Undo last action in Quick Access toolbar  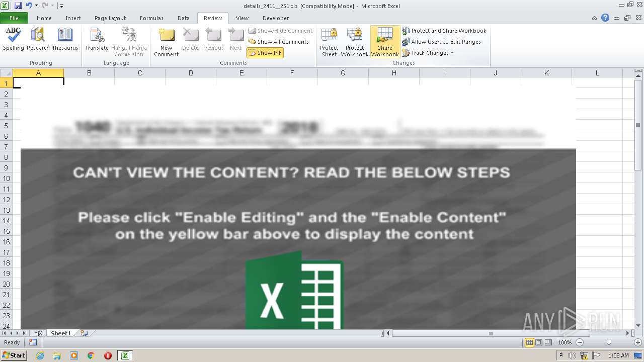tap(29, 6)
